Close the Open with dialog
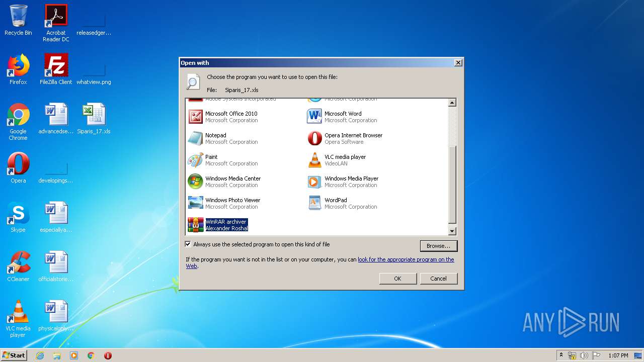 [x=458, y=63]
